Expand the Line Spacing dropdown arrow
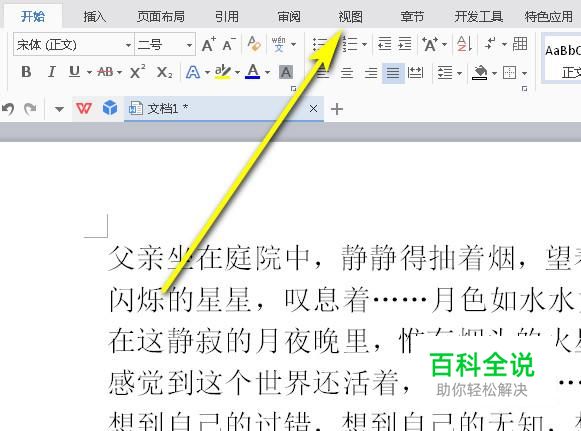 459,73
